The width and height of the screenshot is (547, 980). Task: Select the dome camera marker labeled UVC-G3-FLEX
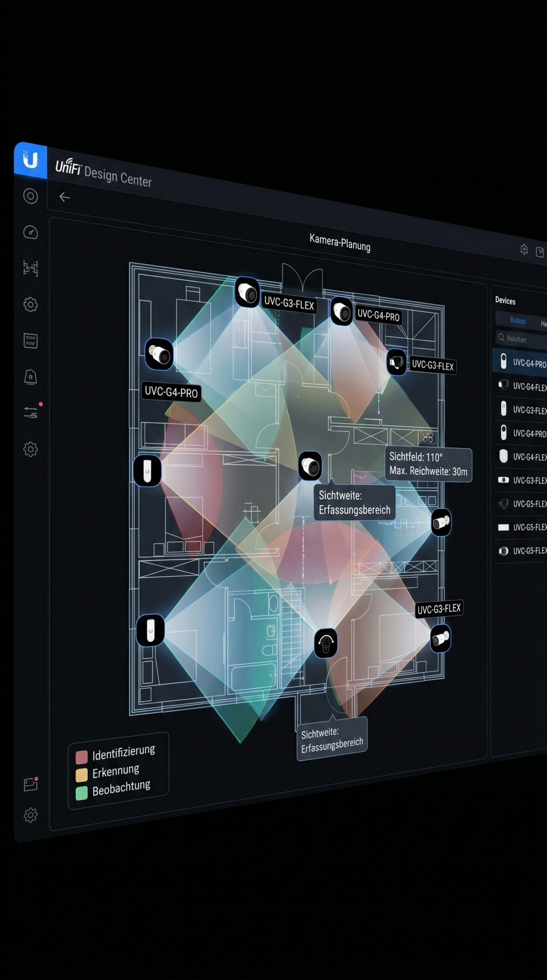point(396,362)
